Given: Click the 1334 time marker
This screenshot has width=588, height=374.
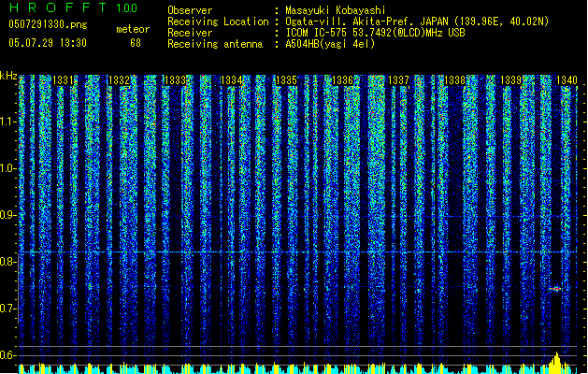Looking at the screenshot, I should (231, 79).
